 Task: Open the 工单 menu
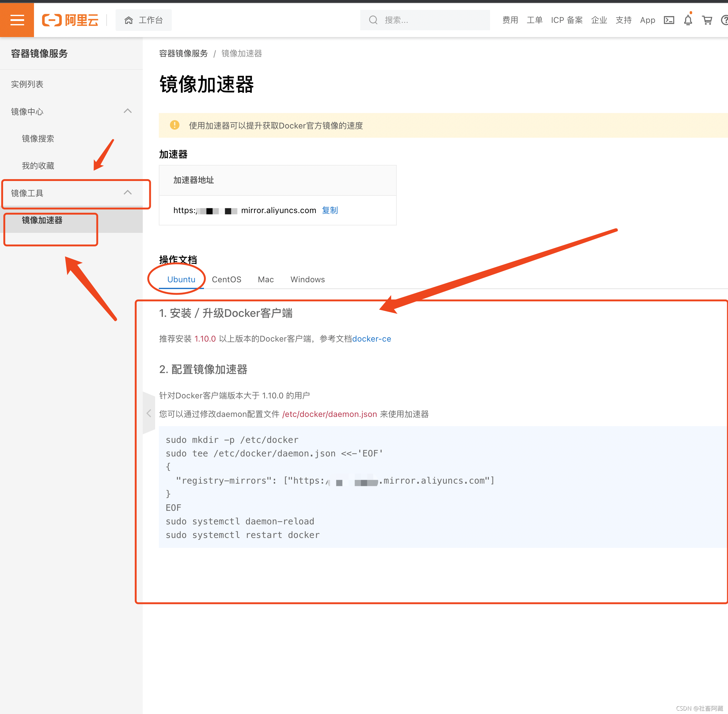(x=534, y=20)
